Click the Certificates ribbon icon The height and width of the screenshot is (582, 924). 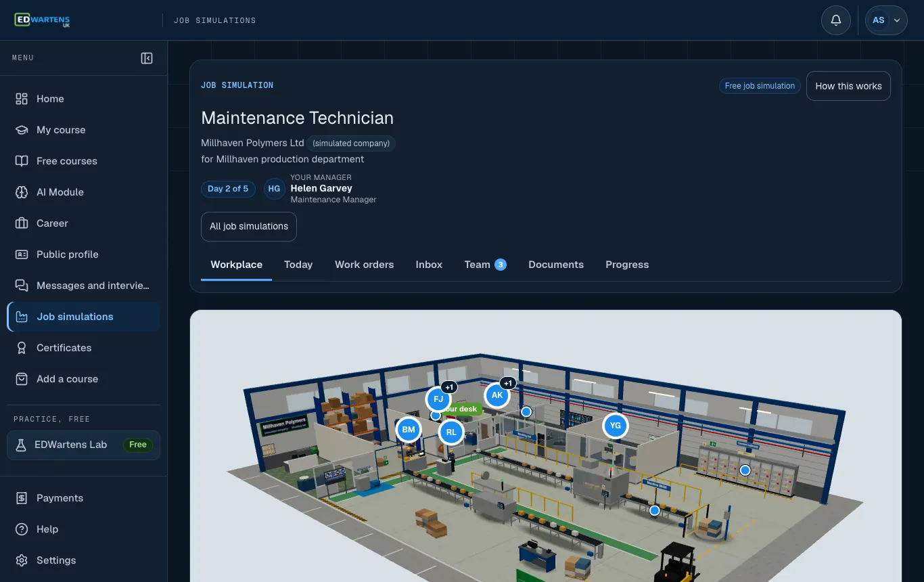(22, 348)
